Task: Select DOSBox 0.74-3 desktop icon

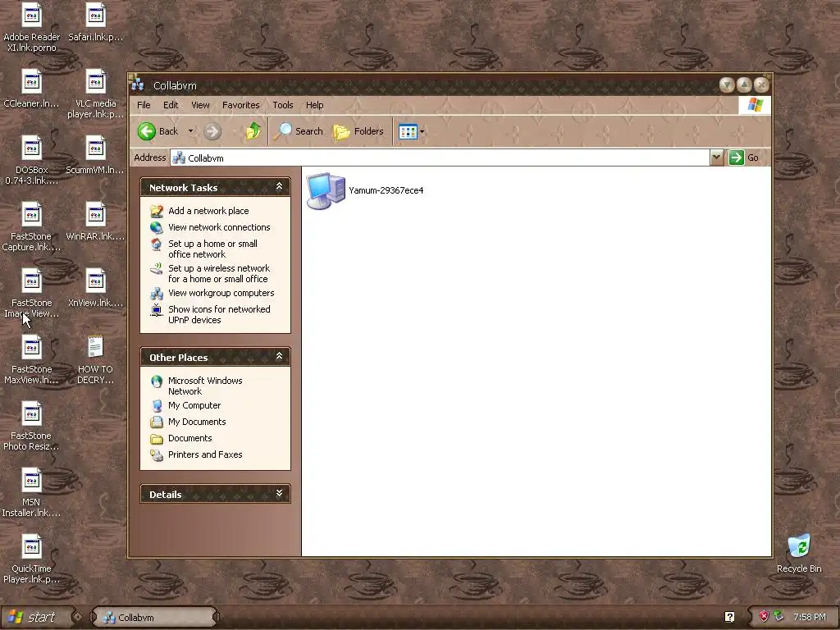Action: click(32, 161)
